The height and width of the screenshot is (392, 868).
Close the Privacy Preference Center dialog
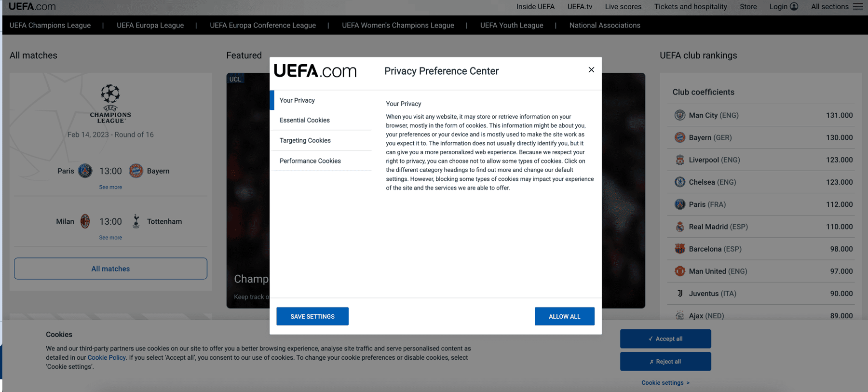pos(591,70)
